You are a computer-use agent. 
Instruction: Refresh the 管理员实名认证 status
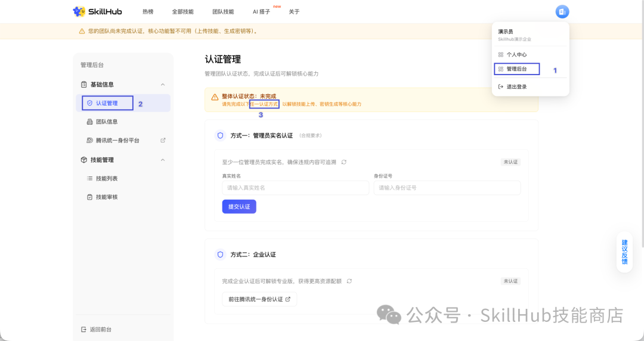click(344, 162)
